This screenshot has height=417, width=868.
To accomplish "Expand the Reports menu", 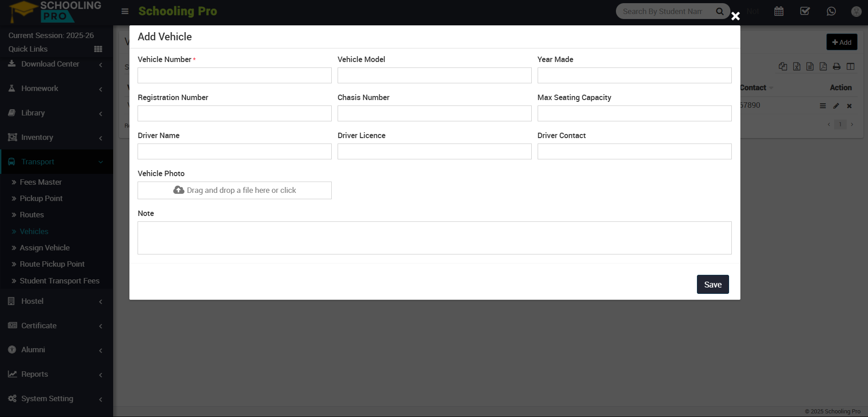I will tap(56, 374).
